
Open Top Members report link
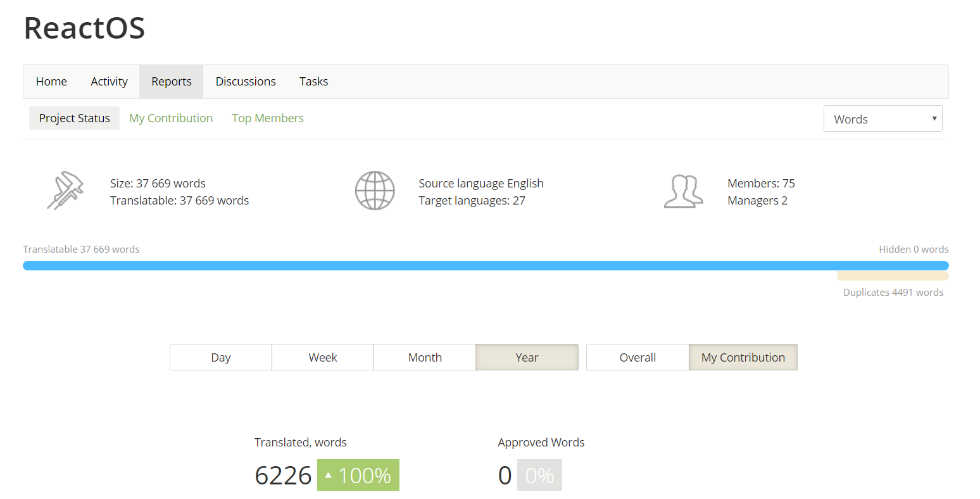coord(267,118)
